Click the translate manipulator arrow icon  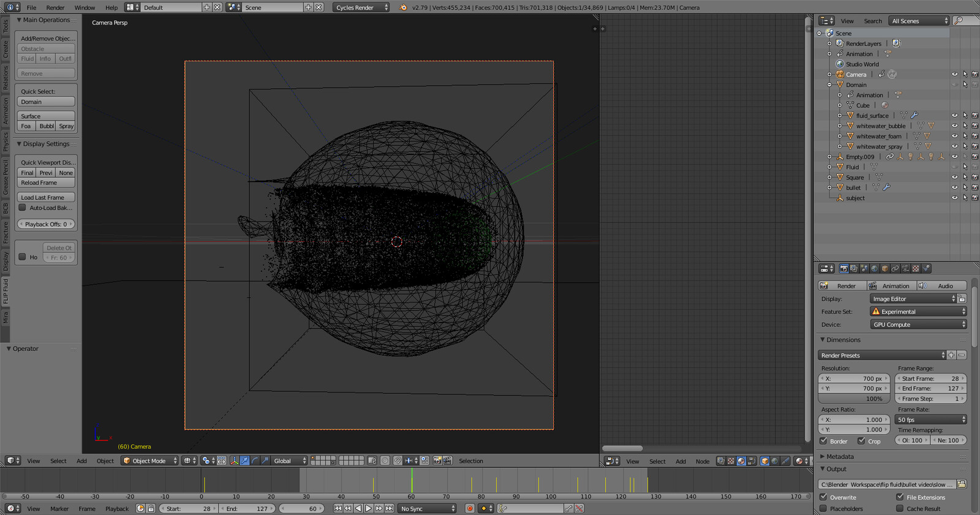tap(245, 460)
